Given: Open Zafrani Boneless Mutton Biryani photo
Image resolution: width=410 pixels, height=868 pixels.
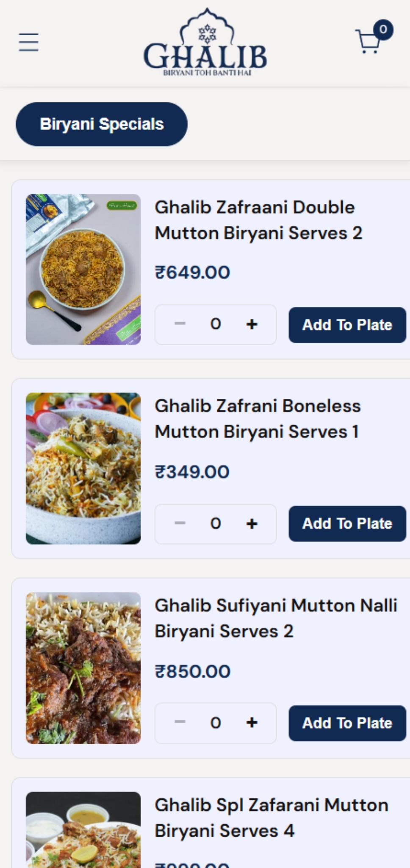Looking at the screenshot, I should point(83,468).
